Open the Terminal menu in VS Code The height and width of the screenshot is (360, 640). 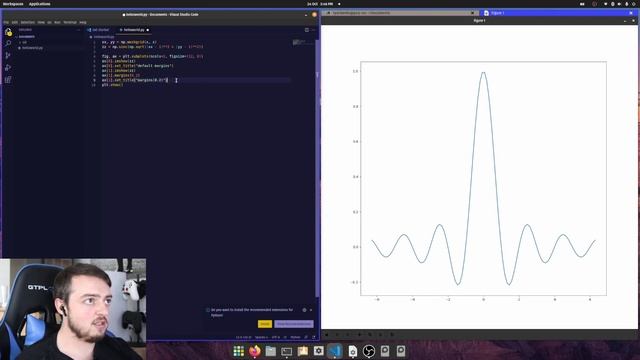point(70,22)
